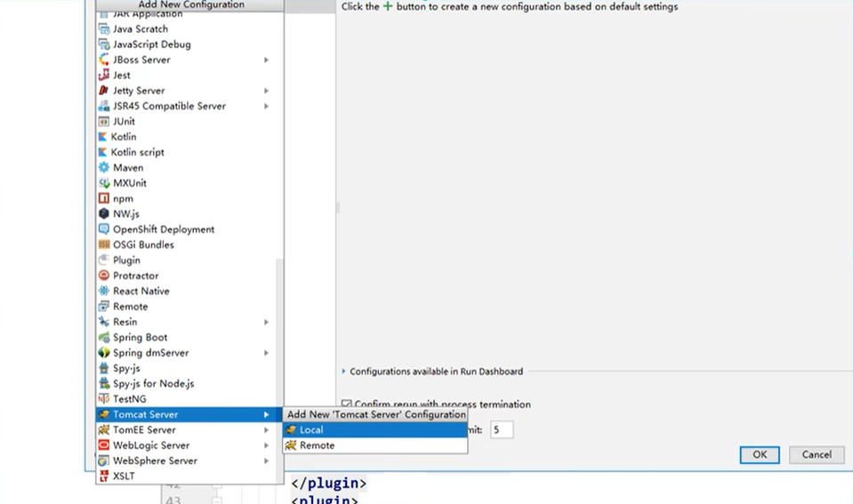Click the Spy-js icon
Screen dimensions: 853x504
(104, 368)
